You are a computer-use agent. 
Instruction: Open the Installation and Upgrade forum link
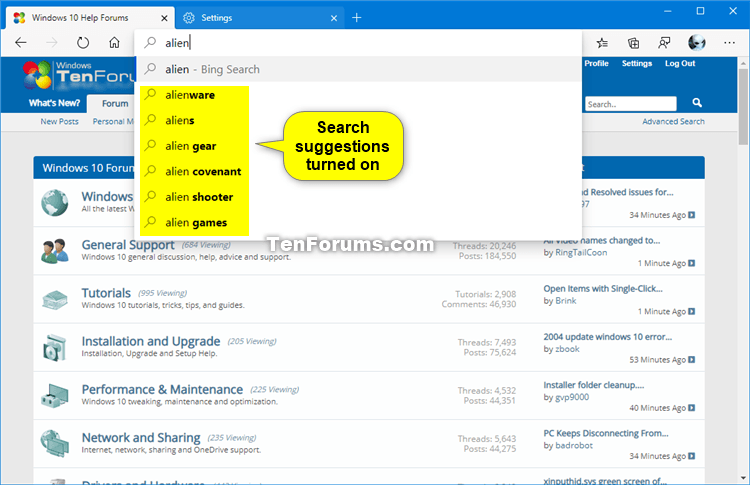[151, 341]
